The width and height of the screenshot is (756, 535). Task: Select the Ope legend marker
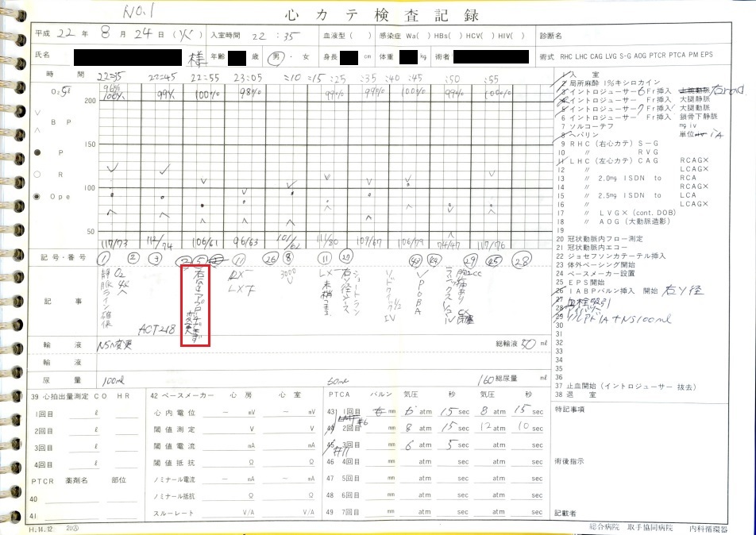(x=37, y=196)
